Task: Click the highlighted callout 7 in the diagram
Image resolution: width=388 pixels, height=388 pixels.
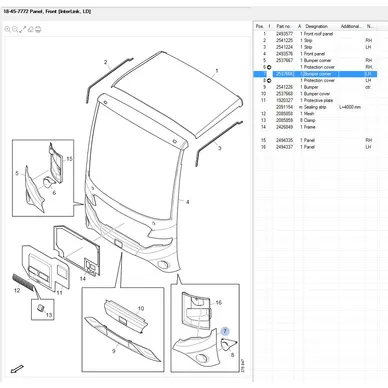Action: click(225, 331)
